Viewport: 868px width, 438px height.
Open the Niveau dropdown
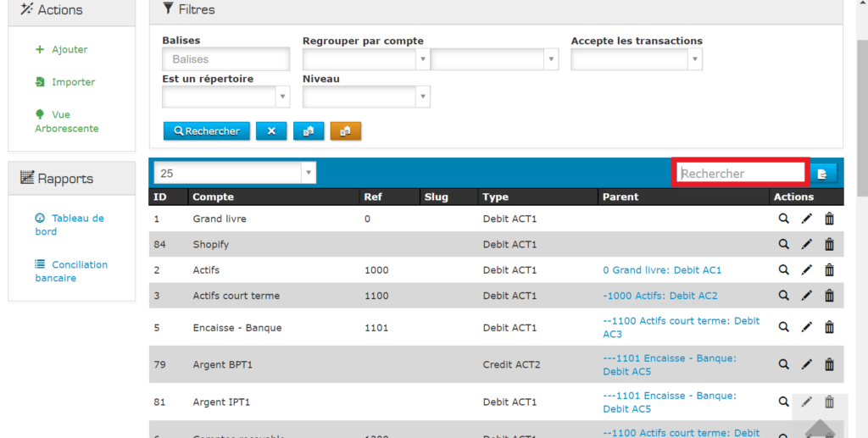(366, 97)
